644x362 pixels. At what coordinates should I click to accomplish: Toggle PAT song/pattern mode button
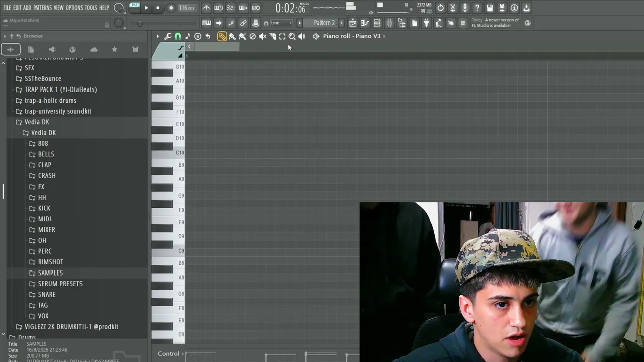tap(134, 8)
